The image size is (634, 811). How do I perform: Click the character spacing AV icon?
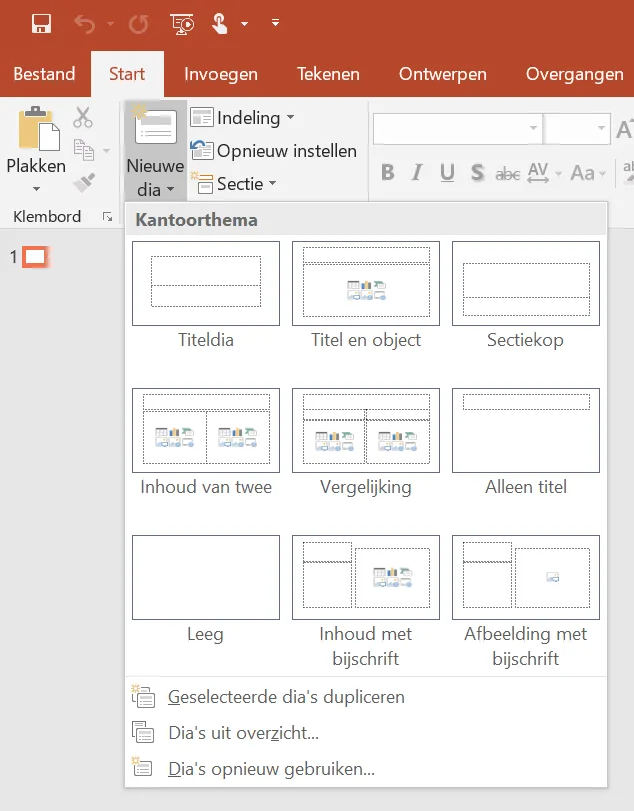click(538, 172)
